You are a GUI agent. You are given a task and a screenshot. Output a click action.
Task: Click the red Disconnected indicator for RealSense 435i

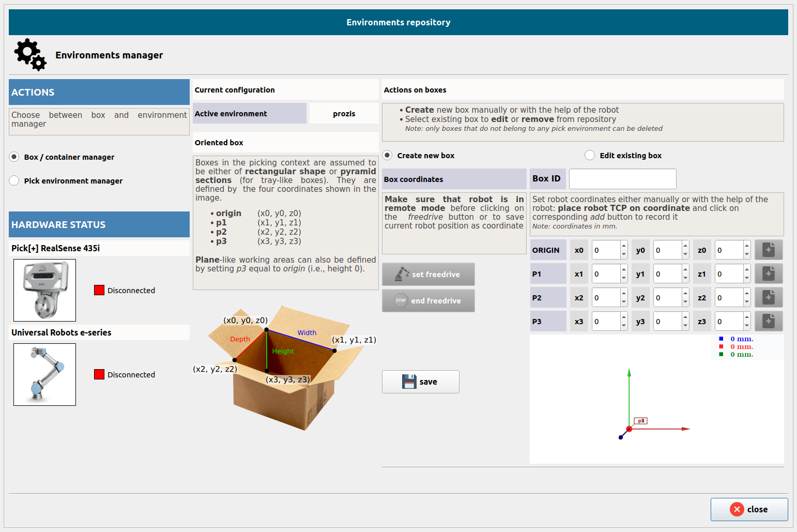coord(99,290)
